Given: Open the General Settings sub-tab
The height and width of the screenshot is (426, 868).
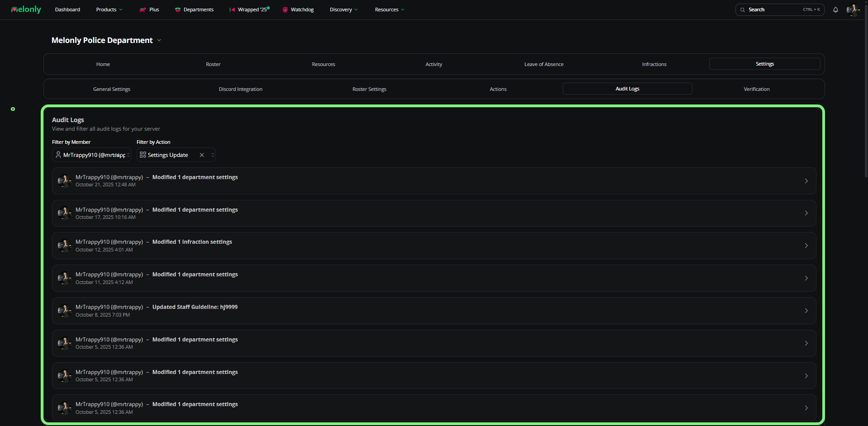Looking at the screenshot, I should (112, 89).
